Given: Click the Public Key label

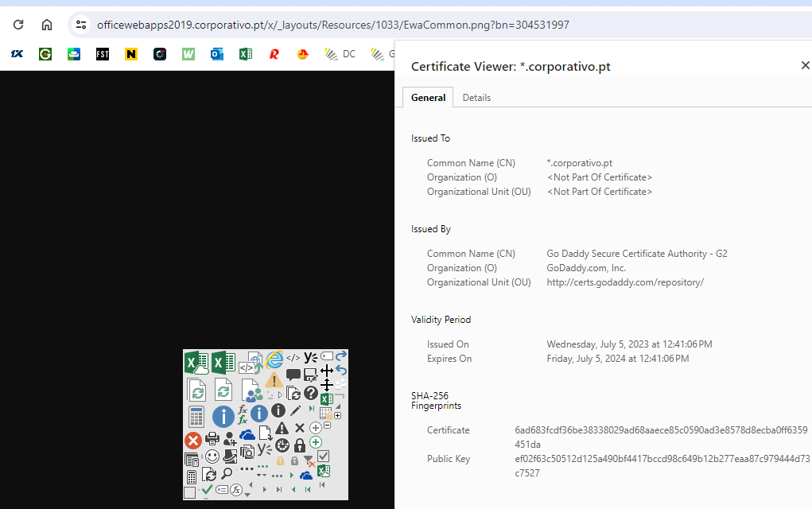Looking at the screenshot, I should (449, 459).
